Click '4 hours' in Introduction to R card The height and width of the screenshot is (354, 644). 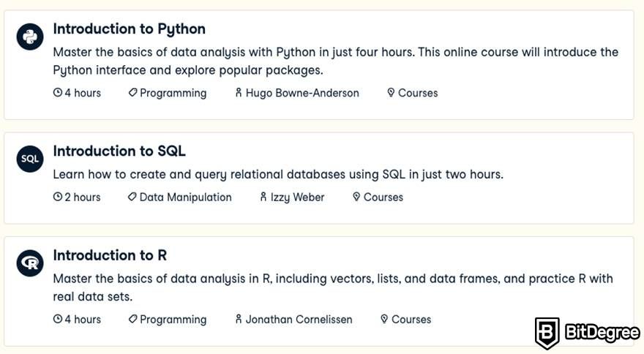[83, 320]
